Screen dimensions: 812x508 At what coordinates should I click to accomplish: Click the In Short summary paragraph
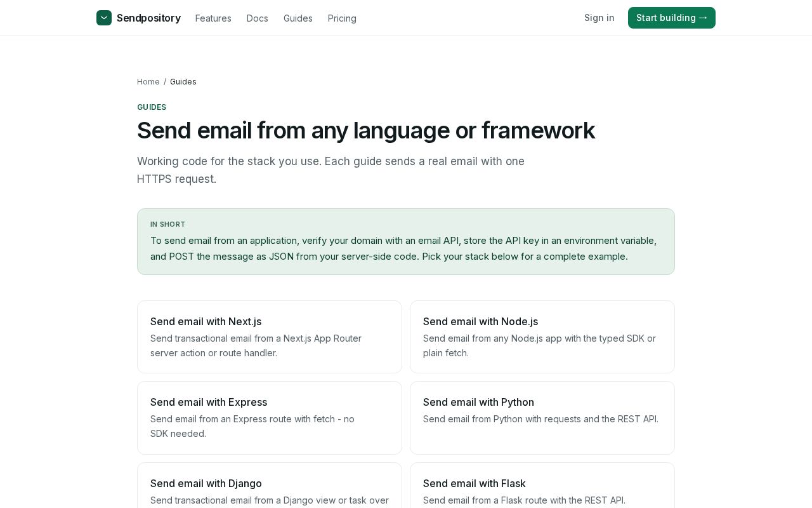403,248
